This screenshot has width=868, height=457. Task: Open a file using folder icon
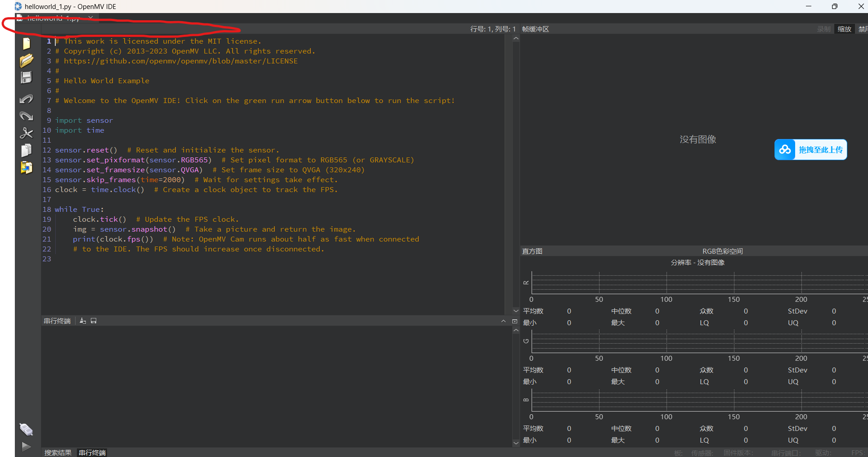pos(27,61)
